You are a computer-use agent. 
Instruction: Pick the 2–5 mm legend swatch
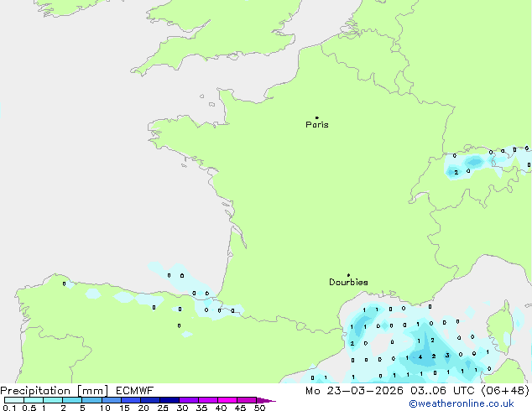tap(72, 400)
